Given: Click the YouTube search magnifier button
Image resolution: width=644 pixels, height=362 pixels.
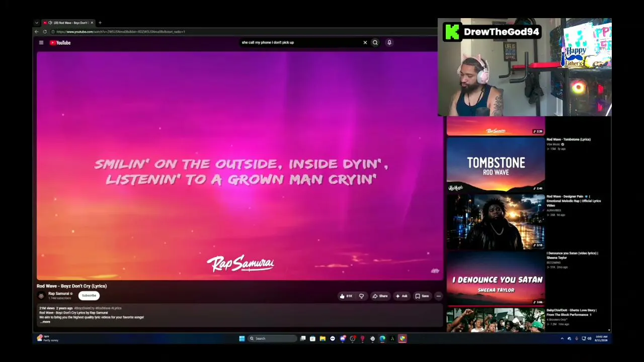Looking at the screenshot, I should coord(375,43).
